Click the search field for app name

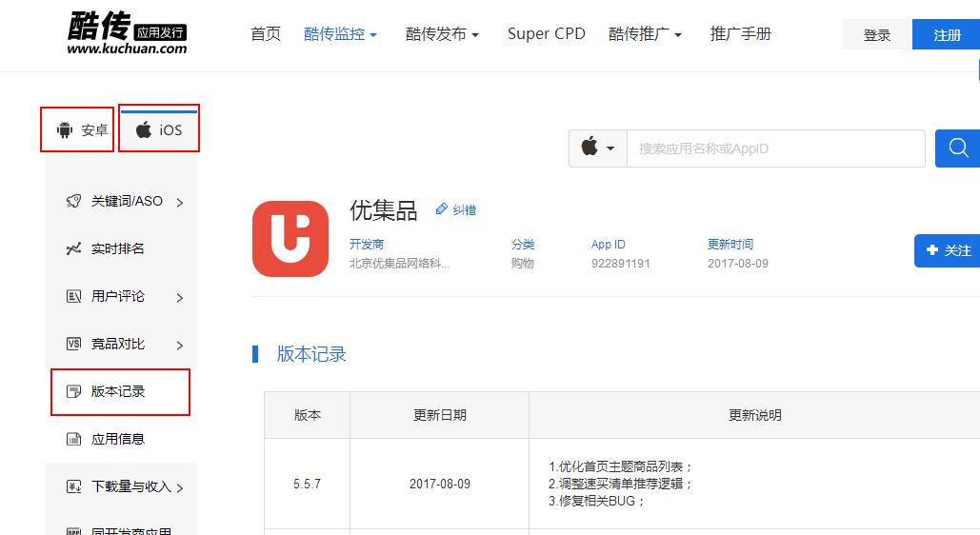[x=775, y=149]
